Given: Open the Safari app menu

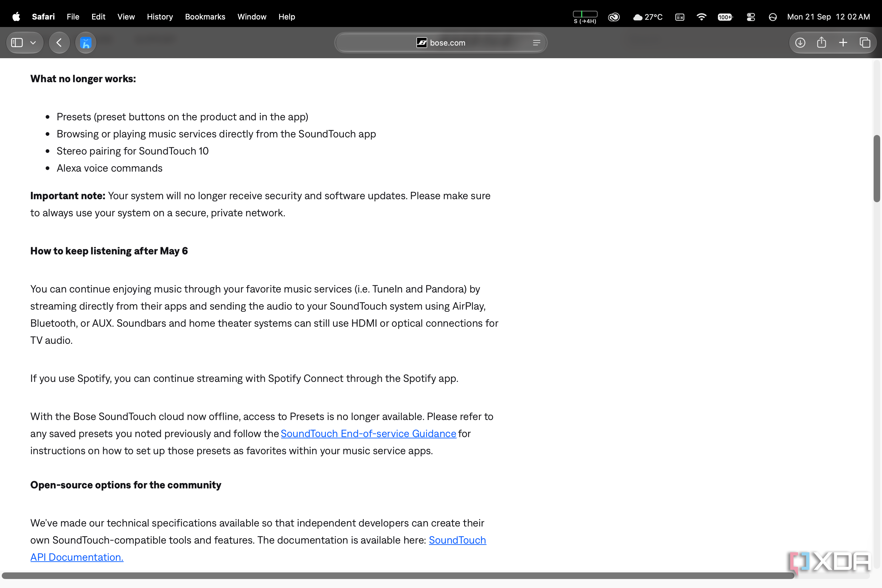Looking at the screenshot, I should pyautogui.click(x=43, y=17).
